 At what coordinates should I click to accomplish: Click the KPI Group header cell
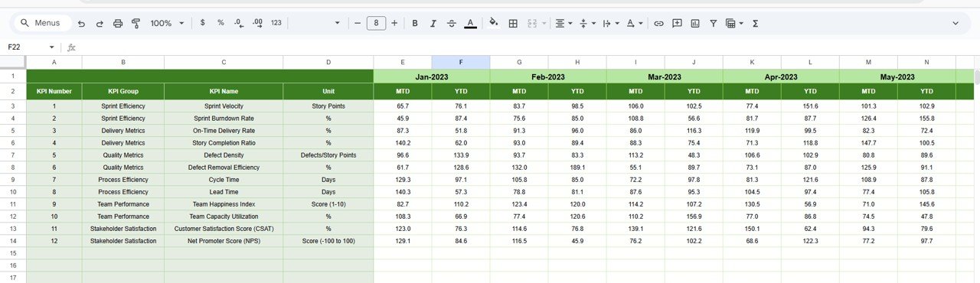point(123,92)
